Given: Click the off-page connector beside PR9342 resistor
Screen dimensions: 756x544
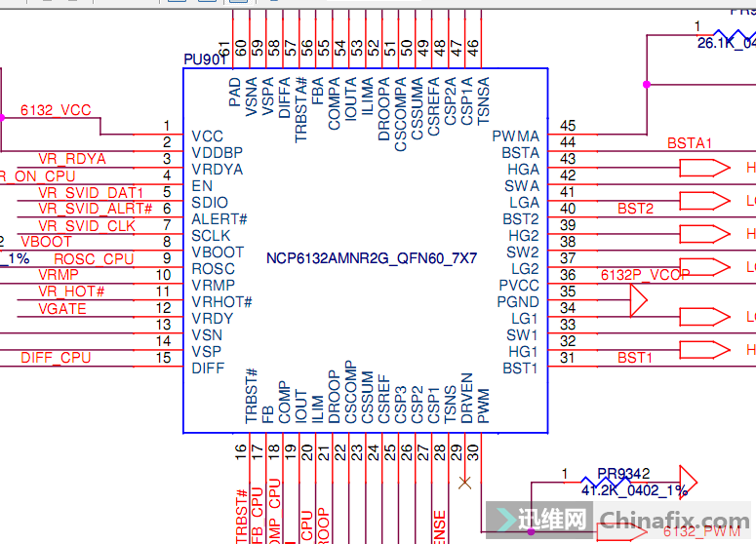Looking at the screenshot, I should 688,481.
